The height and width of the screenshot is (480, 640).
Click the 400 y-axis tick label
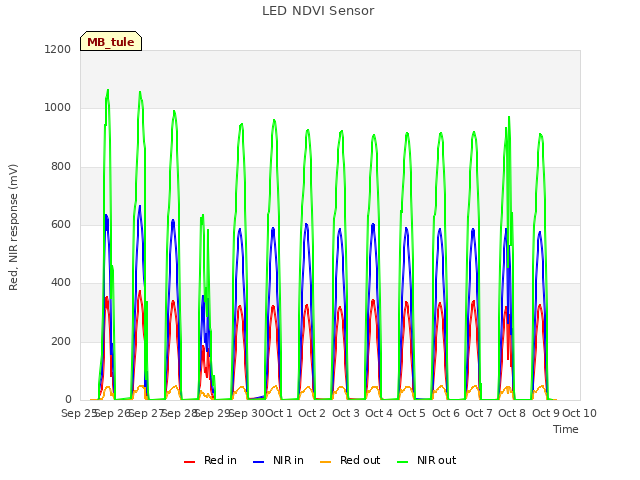click(61, 282)
